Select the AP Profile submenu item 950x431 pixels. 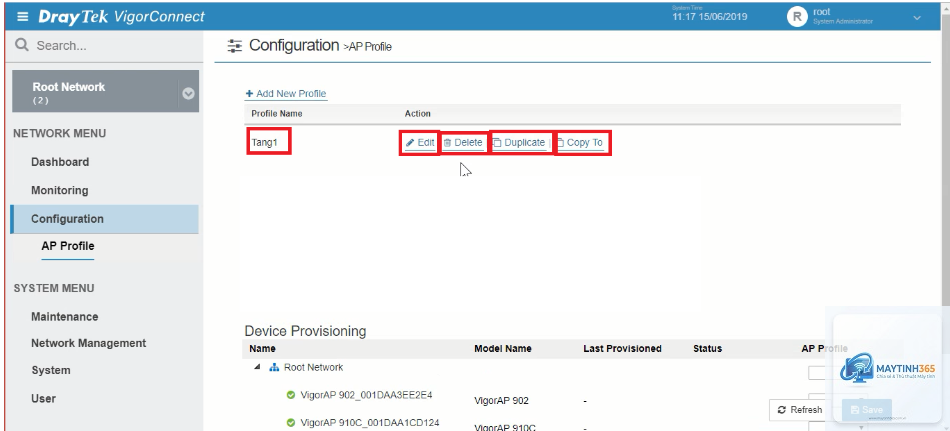(68, 246)
